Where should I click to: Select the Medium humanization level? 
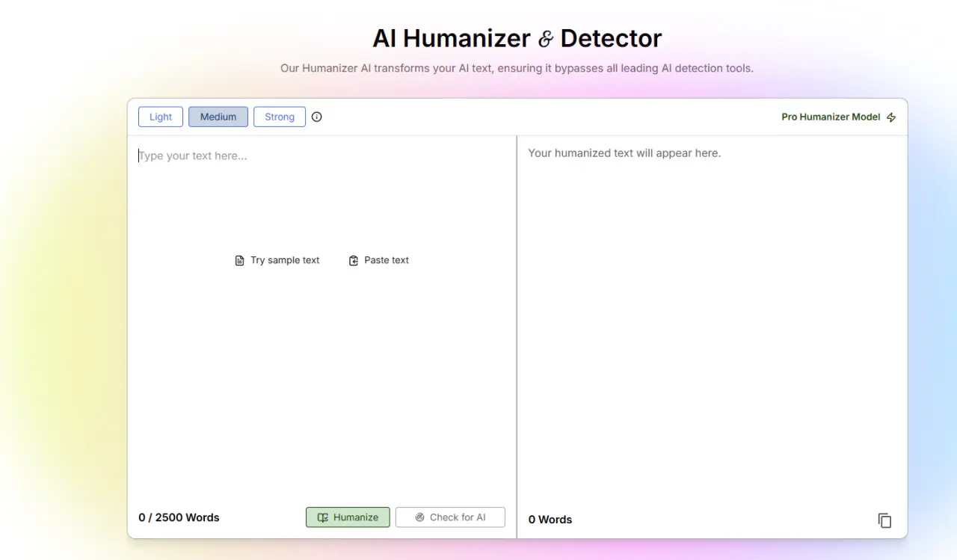pos(218,117)
